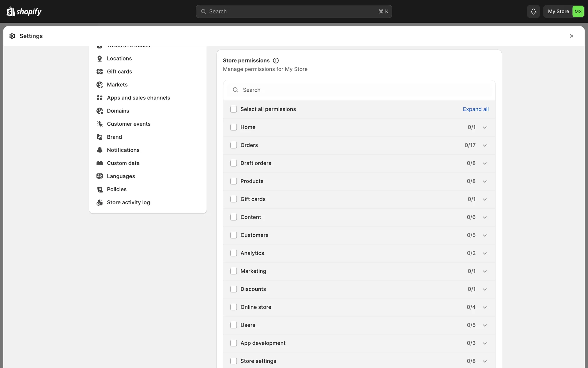Check the Select all permissions checkbox

[x=233, y=109]
